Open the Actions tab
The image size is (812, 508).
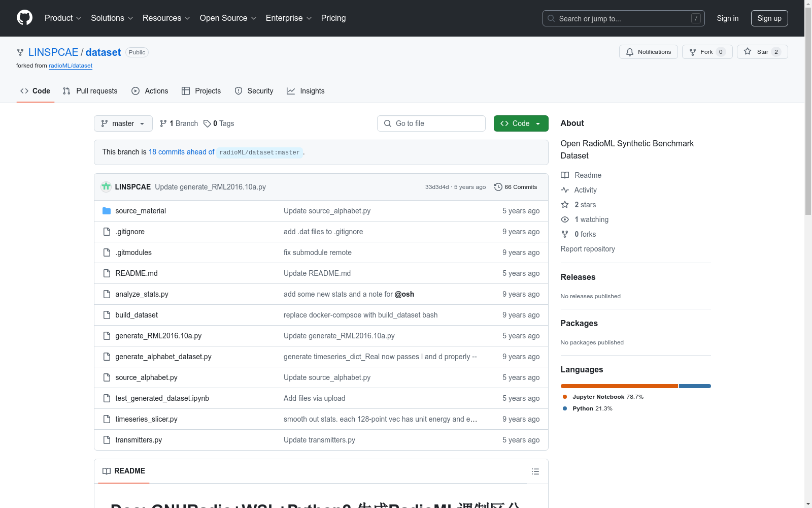pyautogui.click(x=150, y=91)
